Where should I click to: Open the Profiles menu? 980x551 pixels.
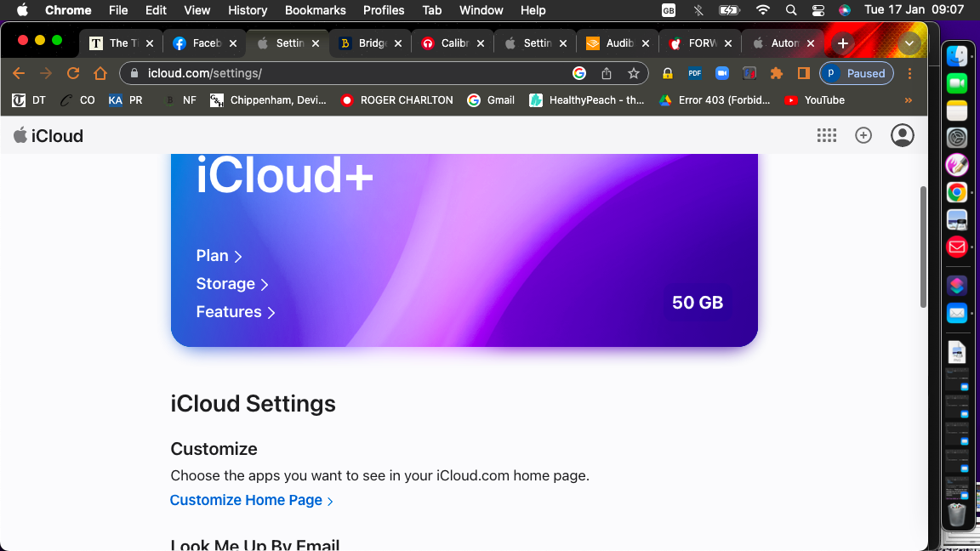(384, 10)
